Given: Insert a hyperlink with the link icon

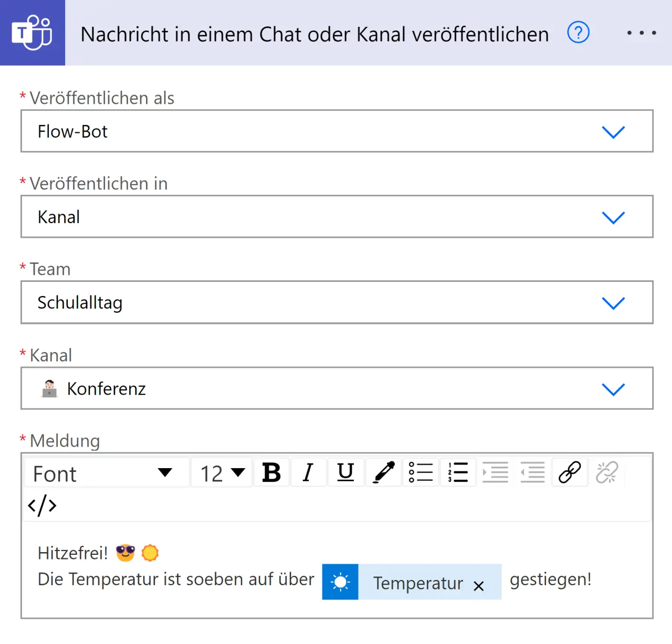Looking at the screenshot, I should [570, 473].
